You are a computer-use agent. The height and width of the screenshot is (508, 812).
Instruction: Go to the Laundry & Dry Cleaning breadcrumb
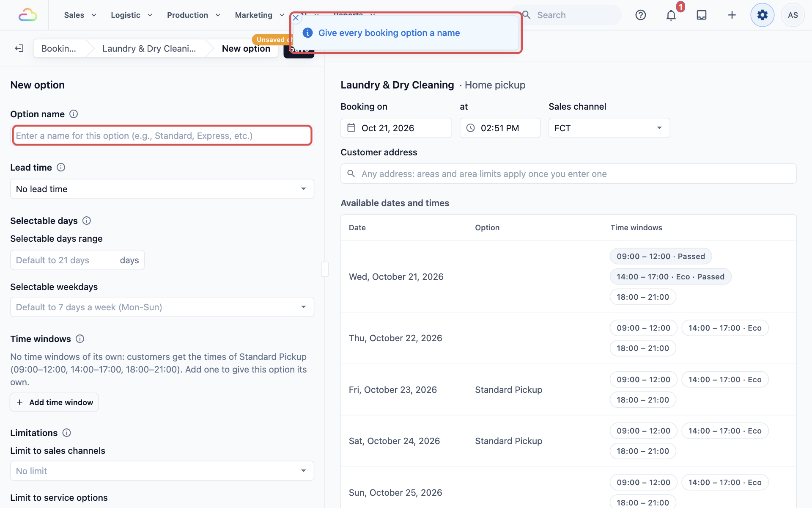[x=149, y=48]
